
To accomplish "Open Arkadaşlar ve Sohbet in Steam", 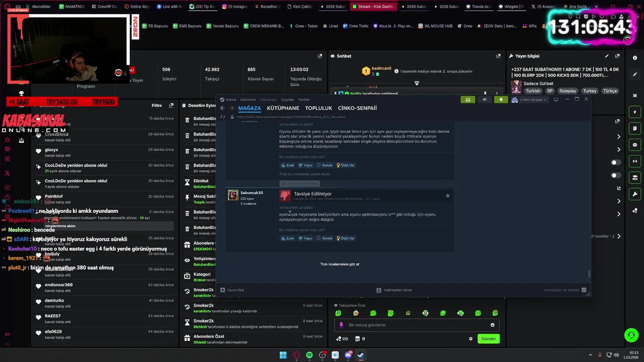I will click(x=565, y=290).
